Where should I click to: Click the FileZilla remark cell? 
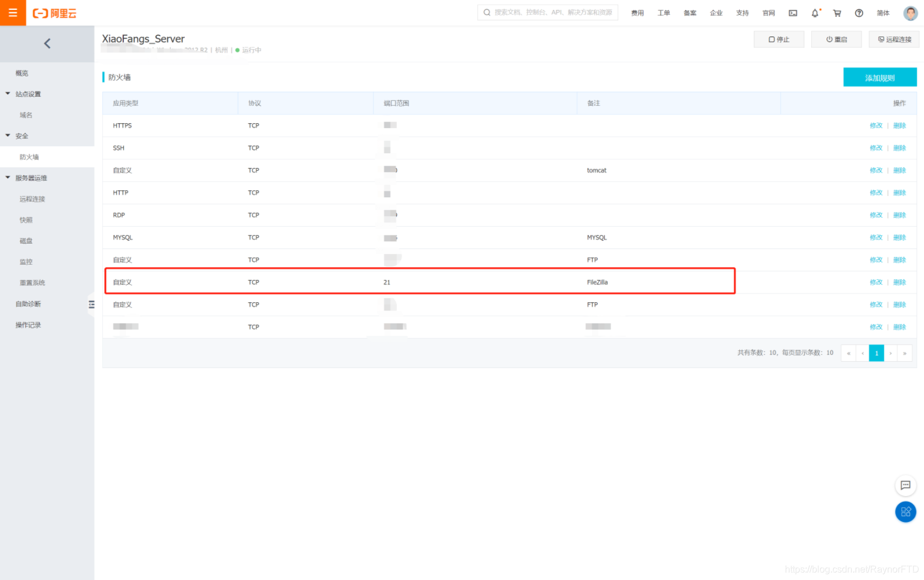click(x=597, y=282)
